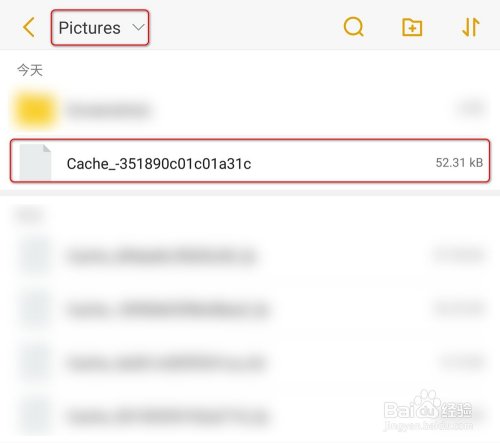
Task: Open the Cache_-351890c01c01a31c file
Action: click(250, 161)
